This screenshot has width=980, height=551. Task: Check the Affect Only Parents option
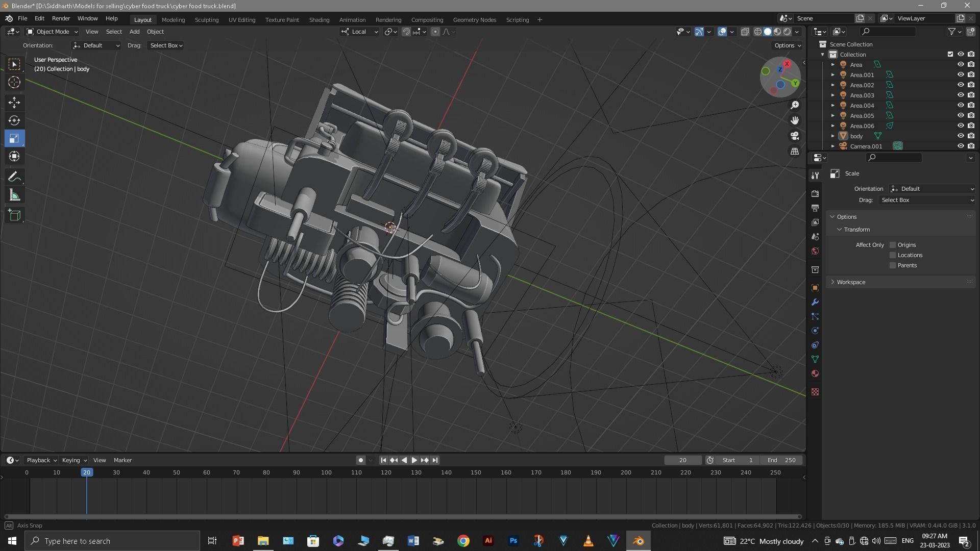[x=893, y=265]
